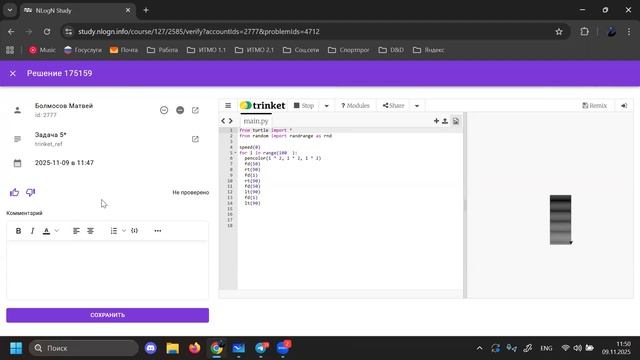The width and height of the screenshot is (640, 360).
Task: Insert numbered list in comment
Action: click(114, 231)
